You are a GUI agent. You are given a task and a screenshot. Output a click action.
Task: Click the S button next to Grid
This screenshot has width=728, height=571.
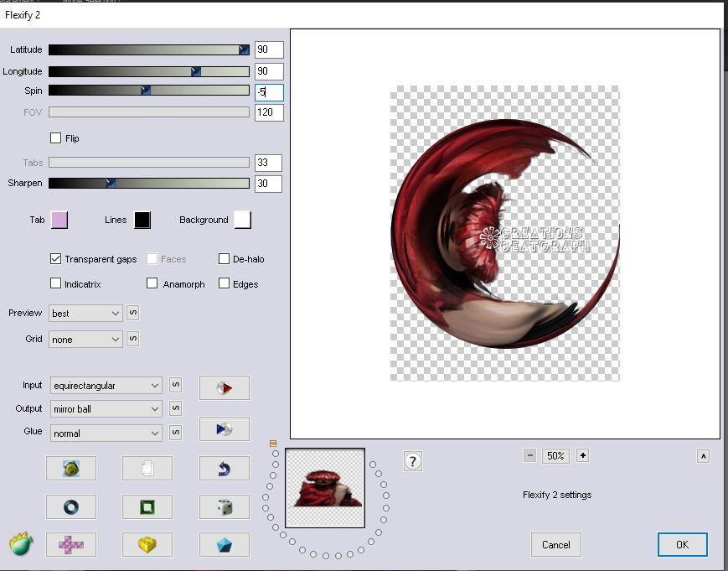click(133, 339)
